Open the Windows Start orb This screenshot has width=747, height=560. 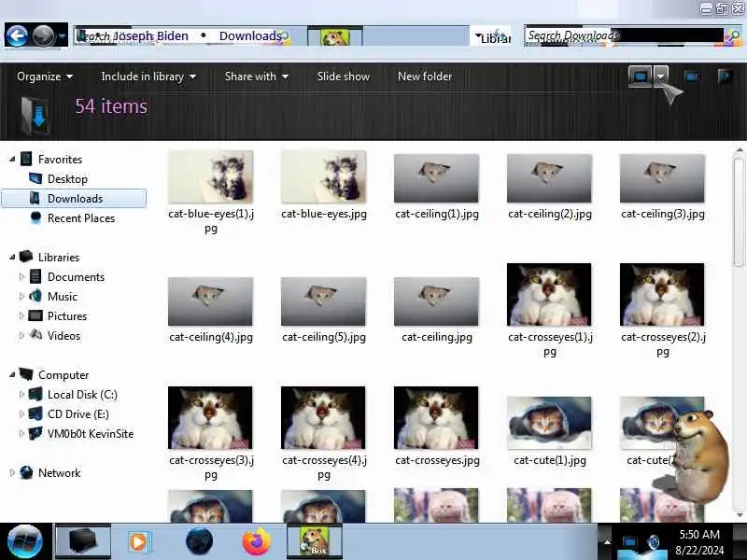pos(25,541)
